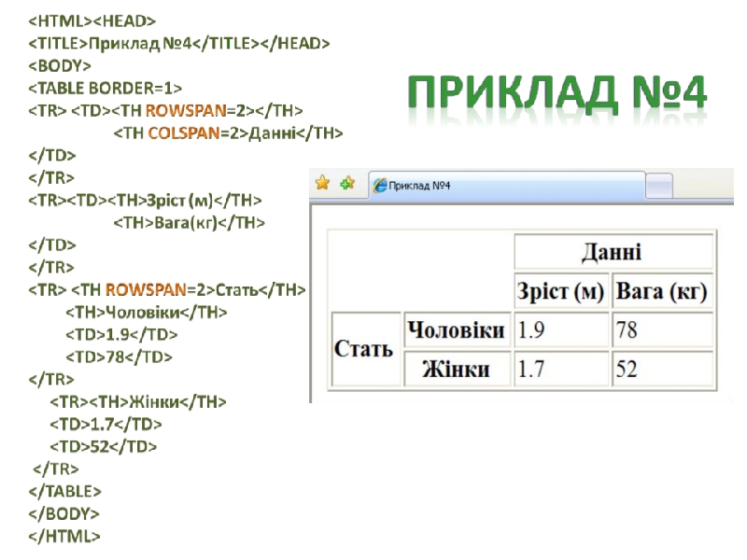747x560 pixels.
Task: Click the Add to Favorites icon
Action: [x=347, y=184]
